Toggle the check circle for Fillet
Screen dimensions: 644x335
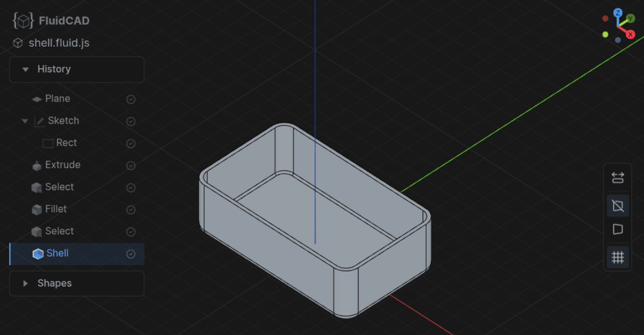[131, 210]
